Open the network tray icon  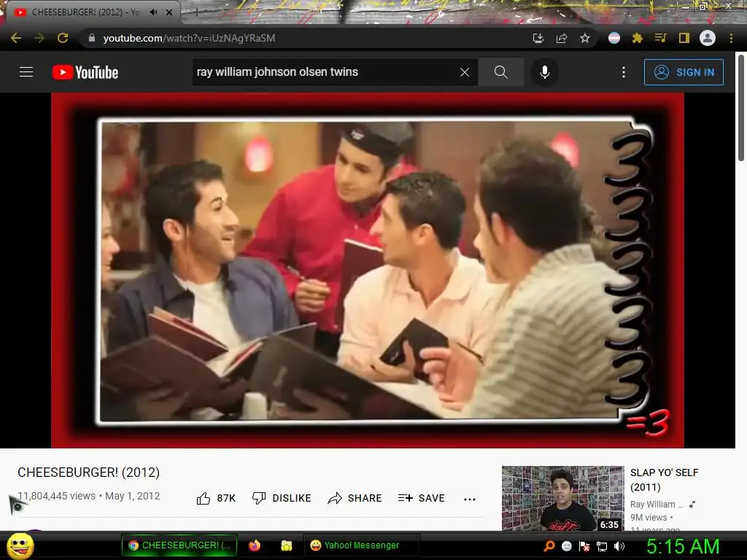point(602,546)
